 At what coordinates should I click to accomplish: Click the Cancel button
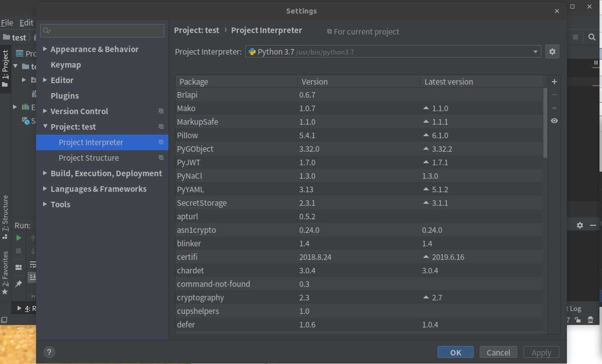pos(499,352)
